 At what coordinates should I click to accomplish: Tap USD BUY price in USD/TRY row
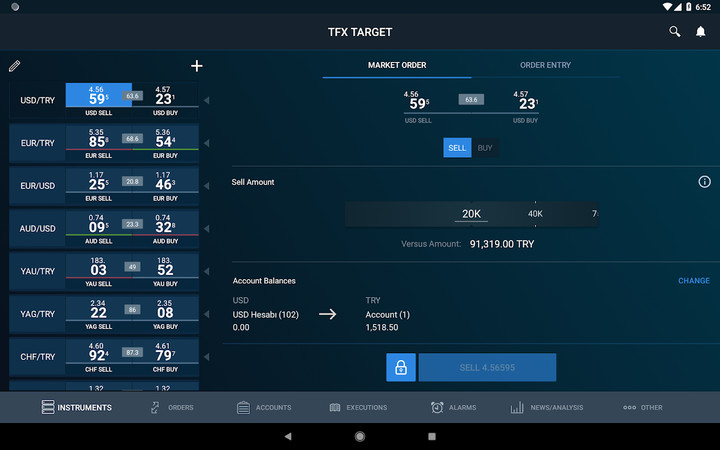coord(165,100)
